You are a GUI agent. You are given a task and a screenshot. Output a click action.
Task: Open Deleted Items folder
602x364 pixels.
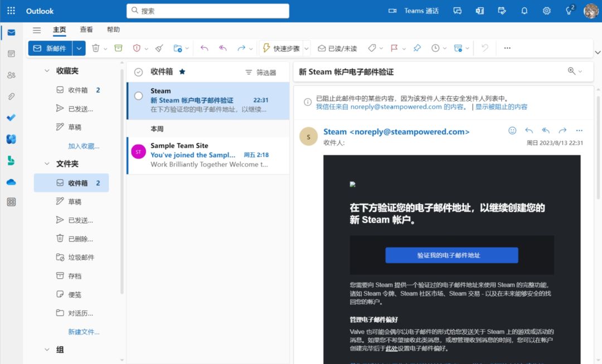pyautogui.click(x=71, y=239)
